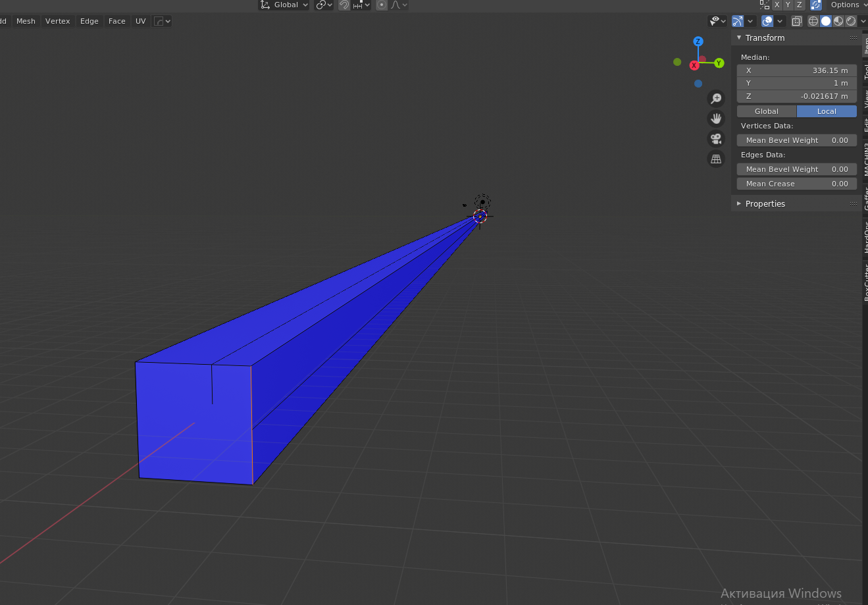Click the mesh mirror symmetry icon

(x=764, y=5)
